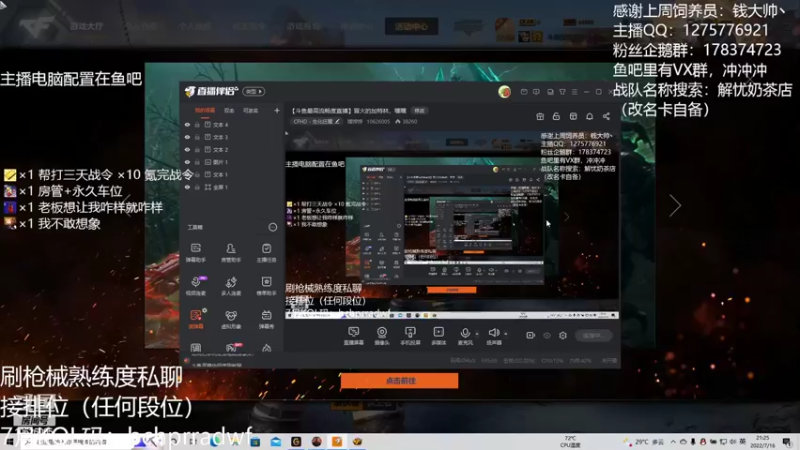Open 主播任务 streamer tasks tool
800x450 pixels.
click(x=266, y=253)
